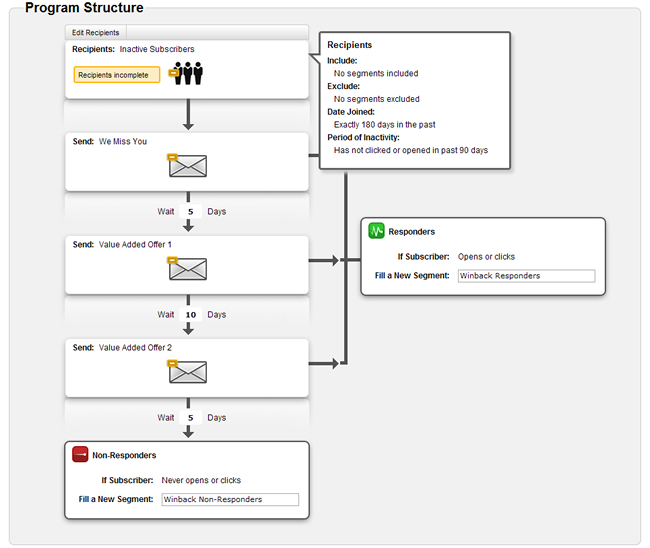
Task: Click the 10-day wait value
Action: pos(190,315)
